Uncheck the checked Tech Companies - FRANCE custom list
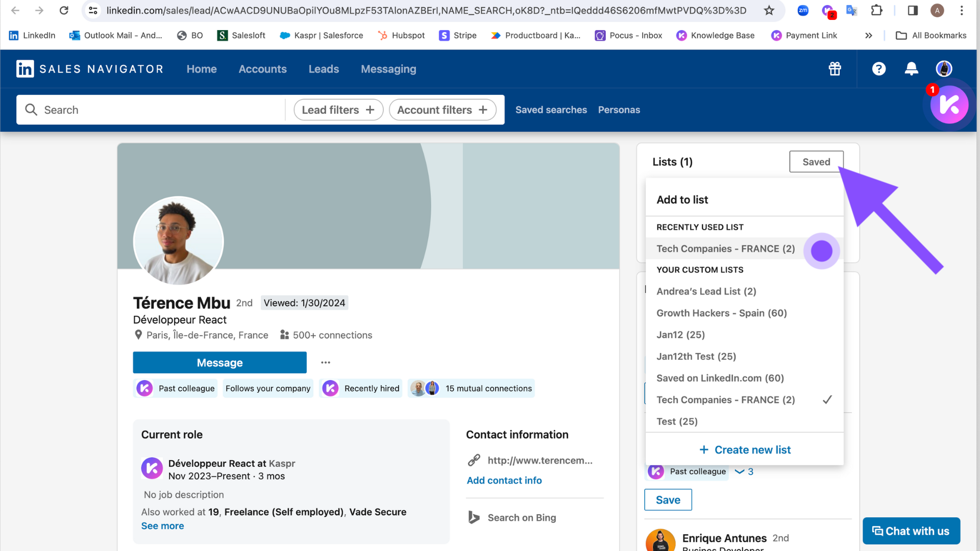The image size is (980, 551). [744, 400]
